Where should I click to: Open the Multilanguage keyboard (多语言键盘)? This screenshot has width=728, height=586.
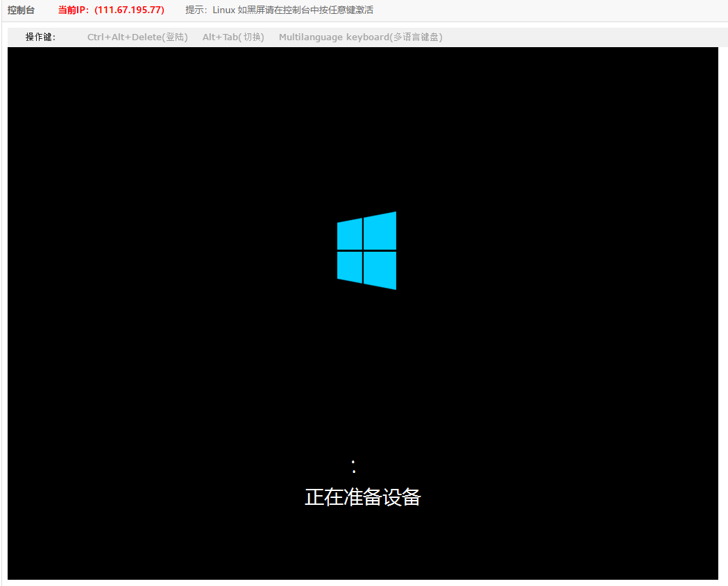(360, 37)
